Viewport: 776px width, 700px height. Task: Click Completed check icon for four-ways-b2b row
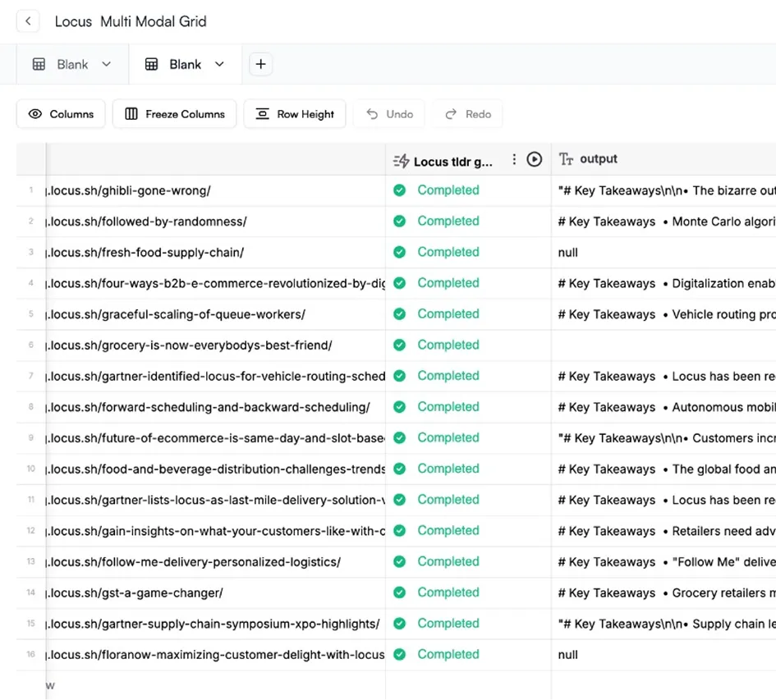pyautogui.click(x=399, y=283)
